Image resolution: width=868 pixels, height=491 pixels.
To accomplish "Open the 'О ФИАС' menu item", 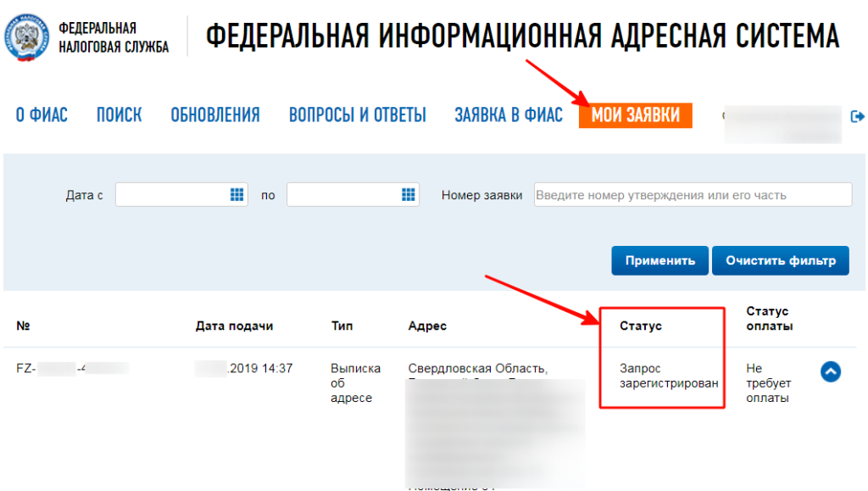I will tap(42, 115).
